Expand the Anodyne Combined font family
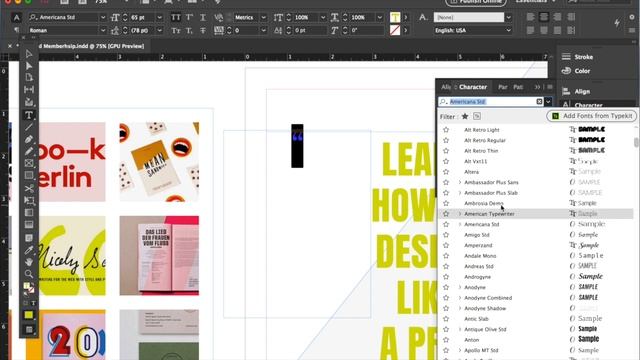Viewport: 640px width, 360px height. click(x=460, y=298)
